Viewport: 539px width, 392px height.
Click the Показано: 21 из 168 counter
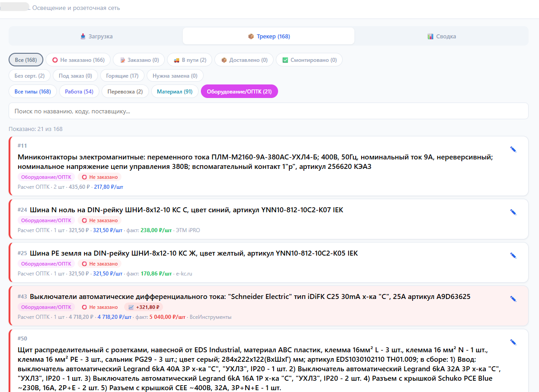tap(36, 129)
